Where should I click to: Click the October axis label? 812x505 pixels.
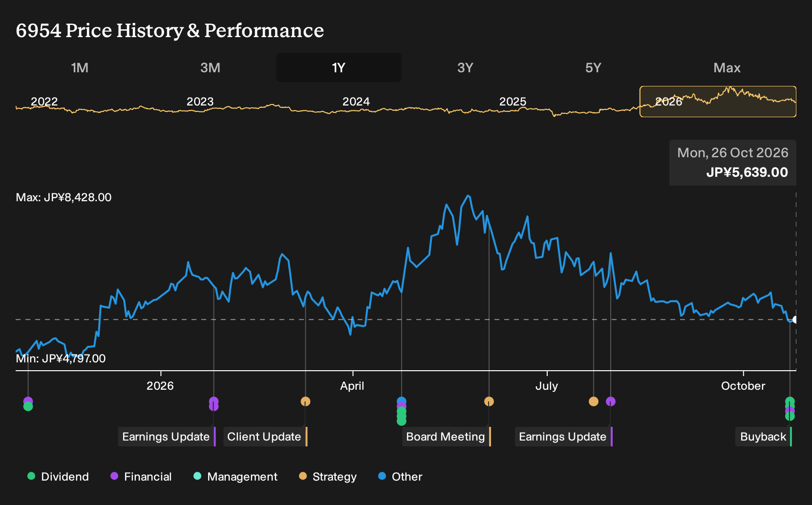tap(743, 386)
